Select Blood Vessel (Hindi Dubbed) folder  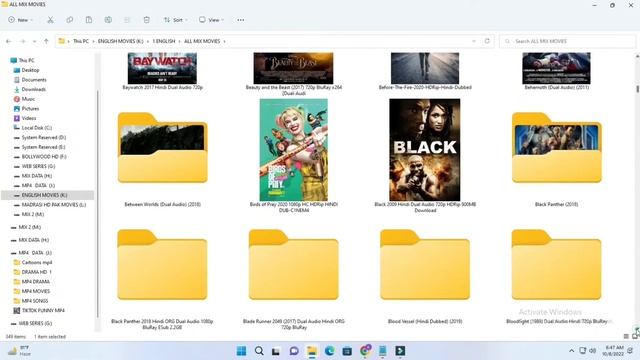pyautogui.click(x=425, y=264)
